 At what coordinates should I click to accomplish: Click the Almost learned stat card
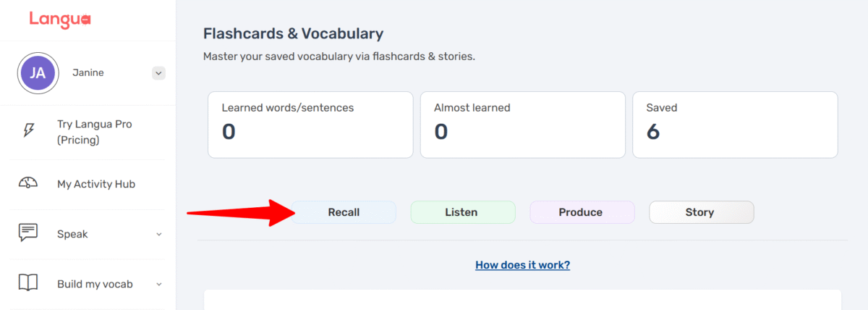[522, 125]
